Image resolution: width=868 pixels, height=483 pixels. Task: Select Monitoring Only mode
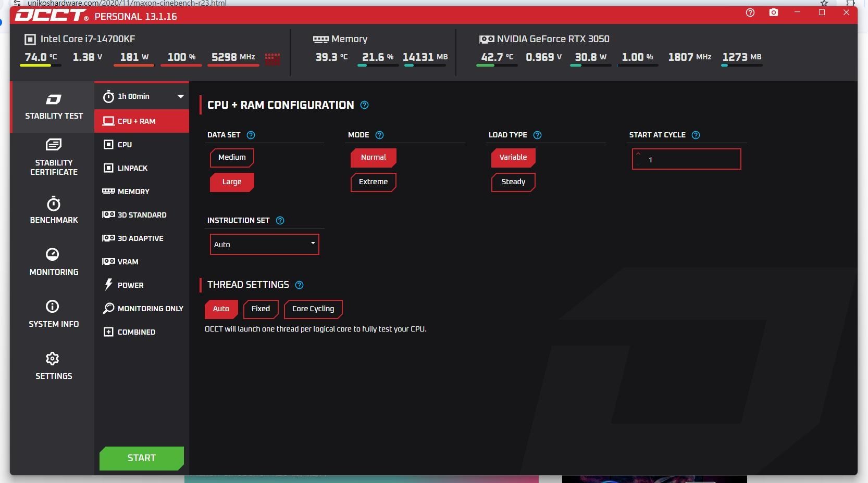142,309
